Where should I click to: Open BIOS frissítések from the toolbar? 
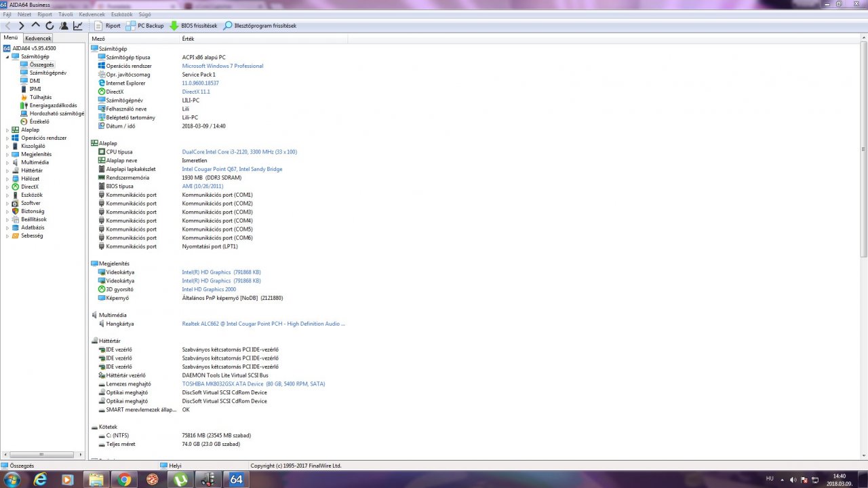tap(194, 26)
